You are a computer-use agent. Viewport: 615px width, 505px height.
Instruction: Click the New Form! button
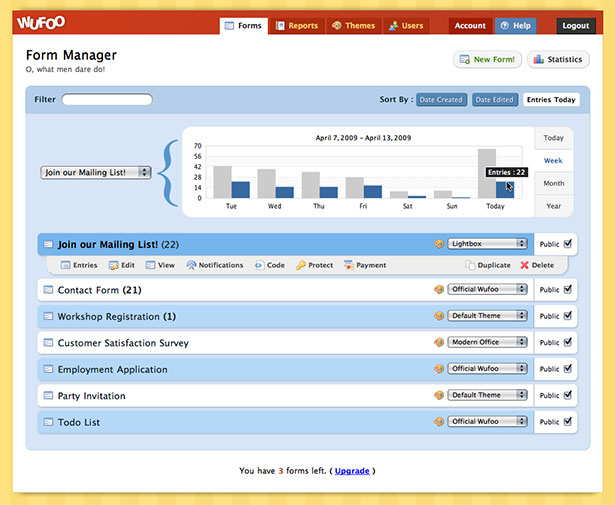(488, 60)
